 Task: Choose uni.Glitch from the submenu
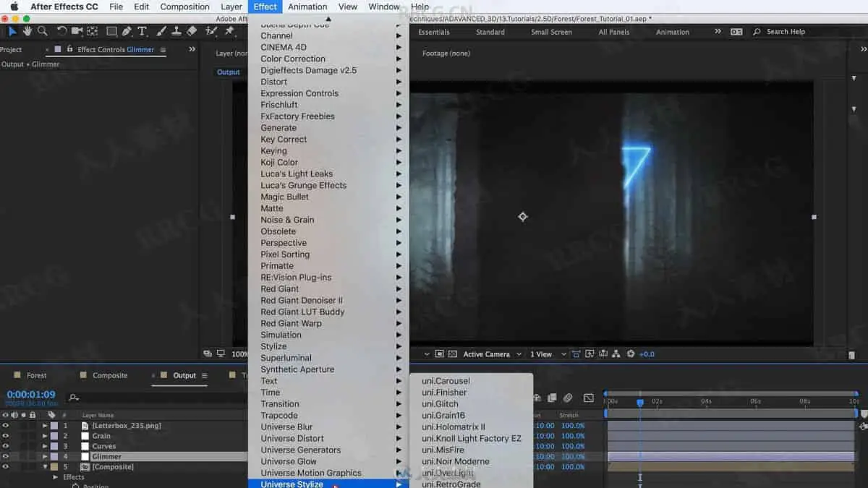click(x=440, y=404)
